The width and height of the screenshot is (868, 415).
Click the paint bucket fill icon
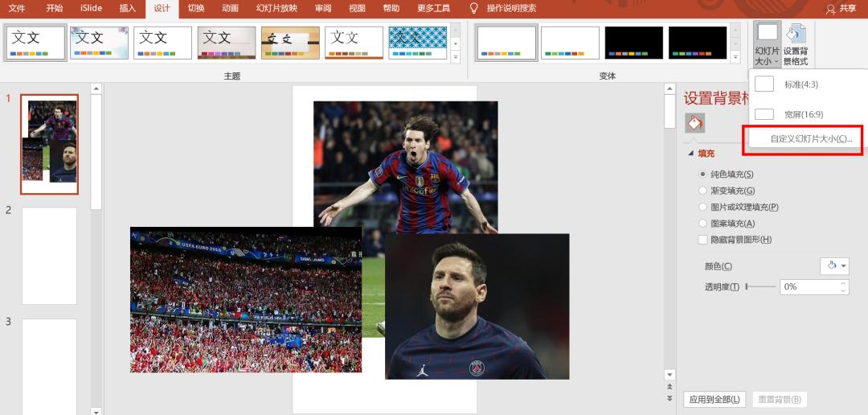point(694,123)
